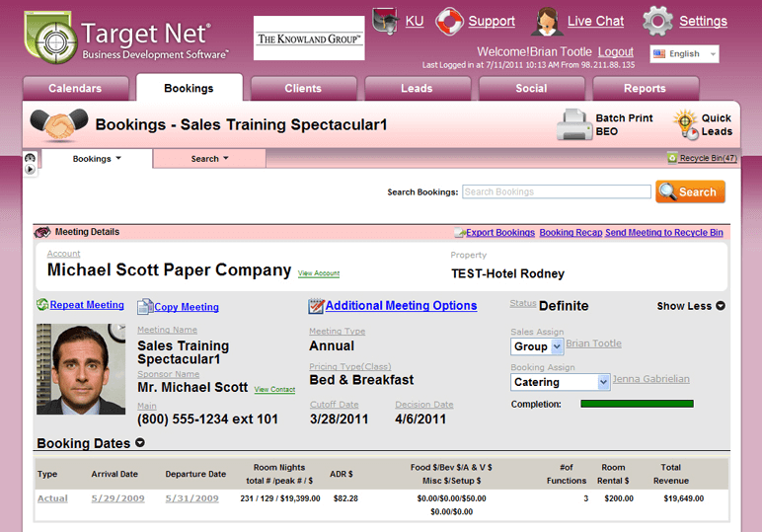The image size is (762, 532).
Task: Click the Repeat Meeting green arrows icon
Action: click(42, 305)
